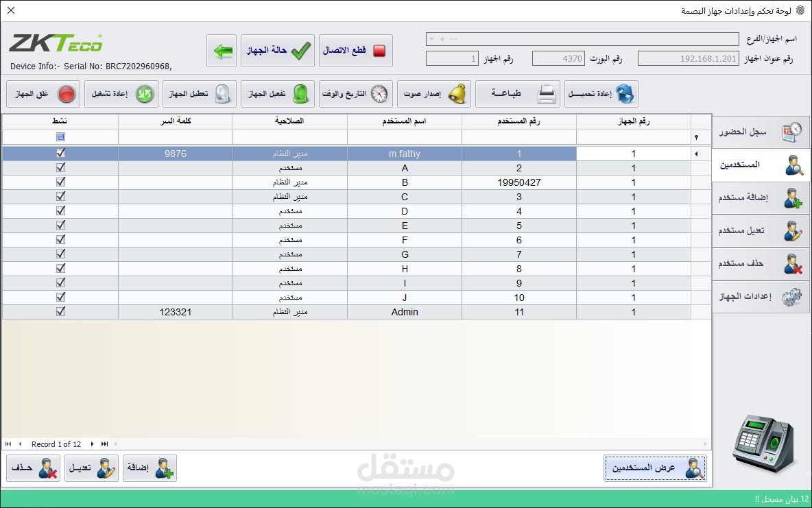Sort by اسم المستخدم column header
Screen dimensions: 812x508
pos(405,122)
